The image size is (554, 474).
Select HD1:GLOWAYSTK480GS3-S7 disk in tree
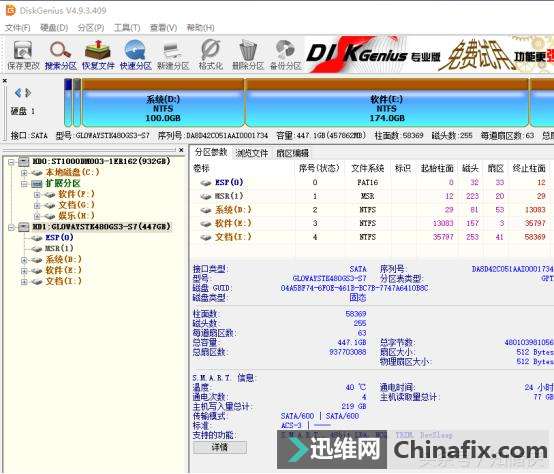pos(101,227)
